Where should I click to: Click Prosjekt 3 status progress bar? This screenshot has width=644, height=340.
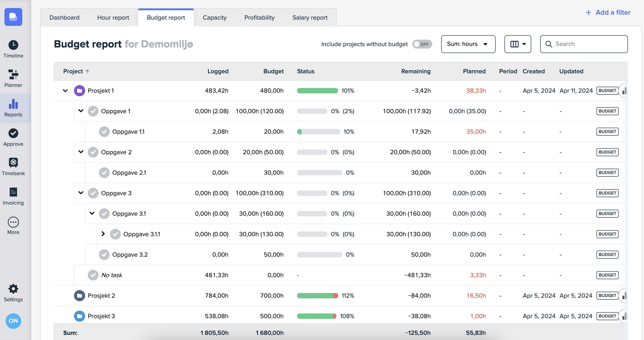(316, 316)
